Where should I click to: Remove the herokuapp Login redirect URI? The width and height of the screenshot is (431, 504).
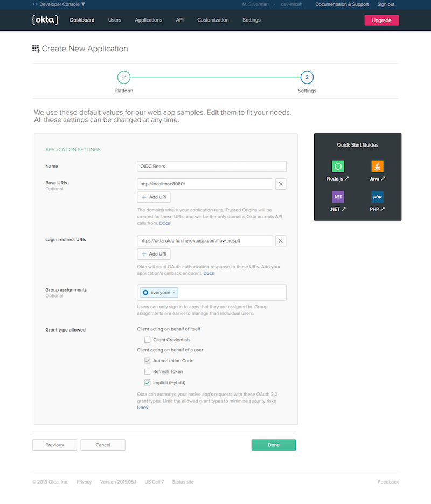281,241
